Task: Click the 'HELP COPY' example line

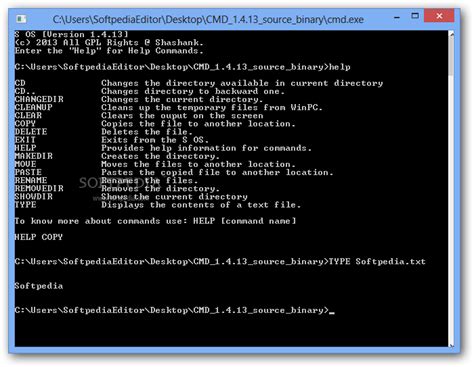Action: [39, 237]
